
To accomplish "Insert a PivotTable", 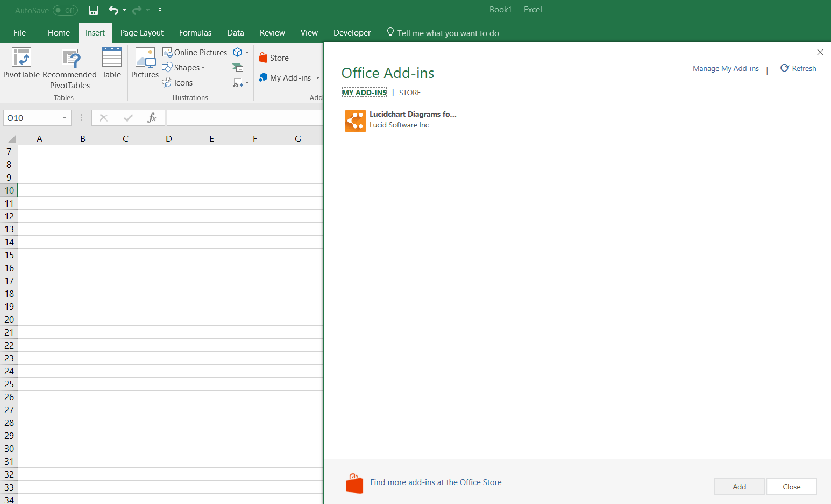I will tap(22, 65).
